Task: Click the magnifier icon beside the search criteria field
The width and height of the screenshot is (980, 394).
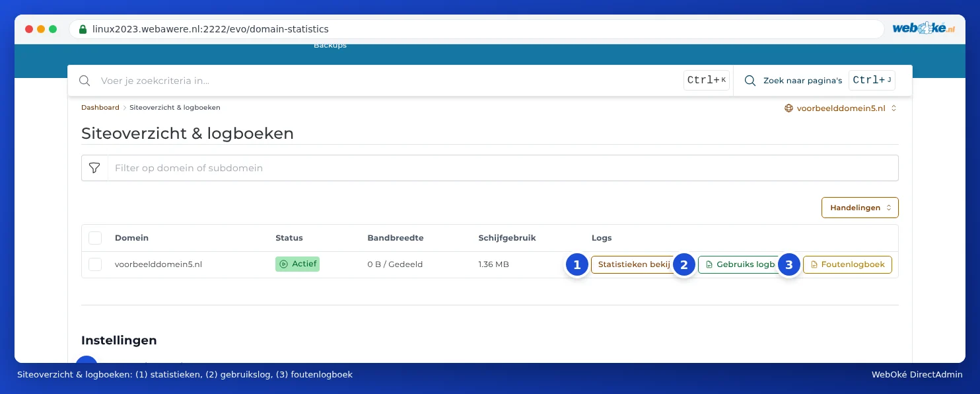Action: (x=85, y=81)
